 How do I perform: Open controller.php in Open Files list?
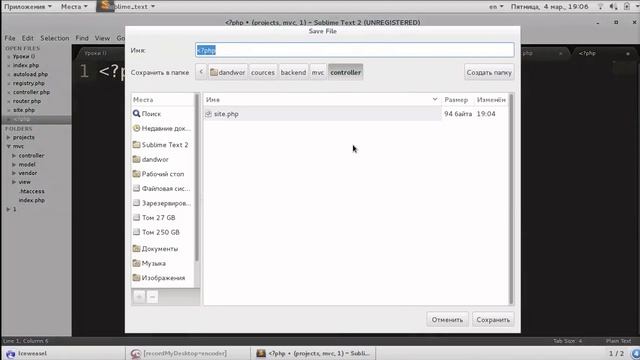(31, 92)
